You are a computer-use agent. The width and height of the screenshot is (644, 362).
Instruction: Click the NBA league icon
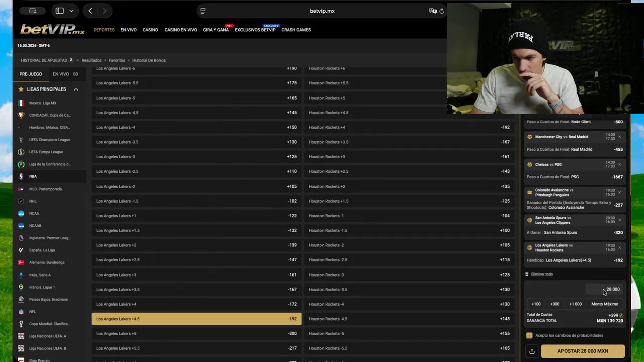(21, 176)
